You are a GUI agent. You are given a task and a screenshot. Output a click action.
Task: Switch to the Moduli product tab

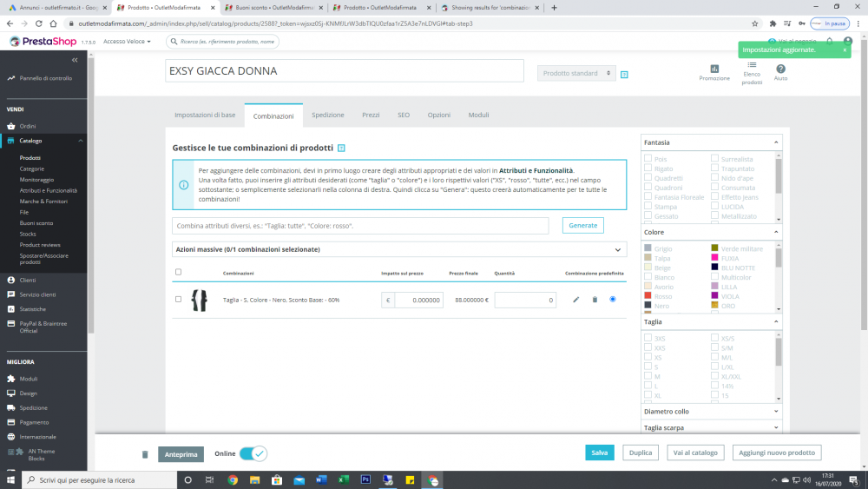tap(478, 115)
